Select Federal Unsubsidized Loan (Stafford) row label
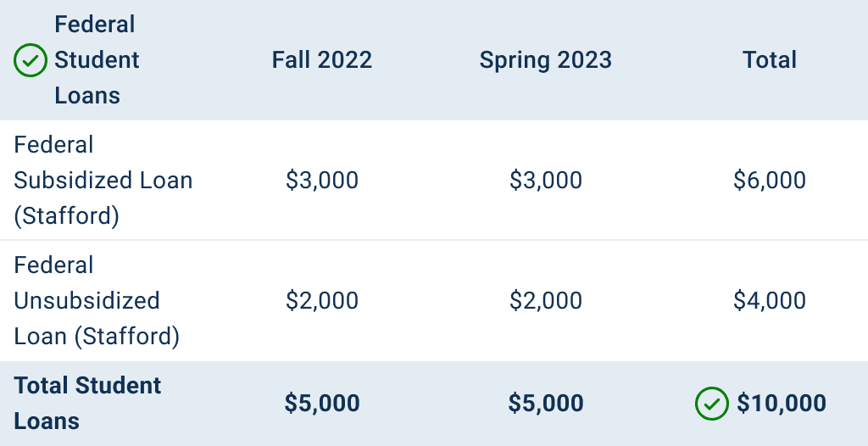The width and height of the screenshot is (868, 446). [97, 300]
